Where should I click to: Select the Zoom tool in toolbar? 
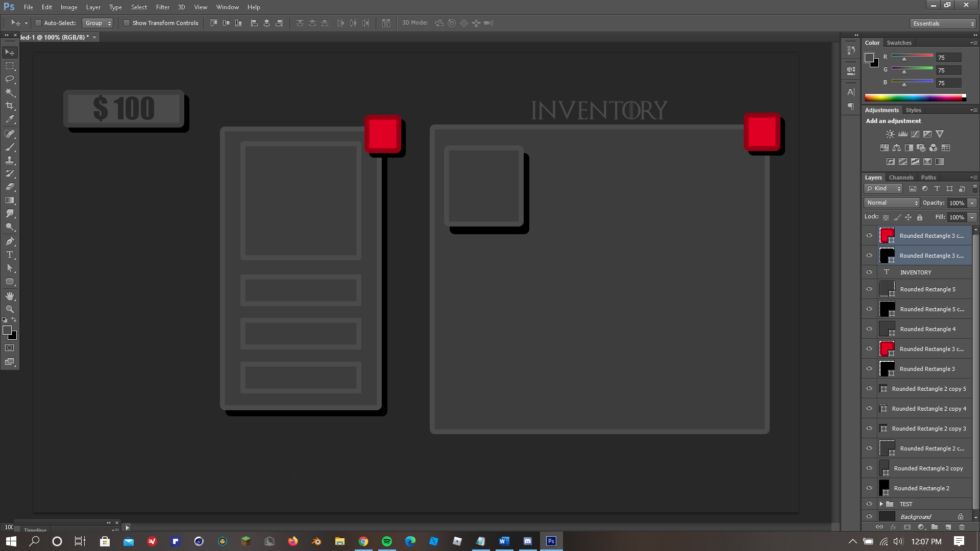click(x=10, y=309)
